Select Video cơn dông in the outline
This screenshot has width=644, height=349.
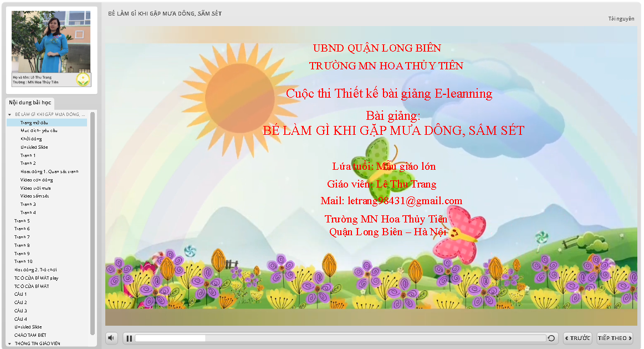click(37, 180)
